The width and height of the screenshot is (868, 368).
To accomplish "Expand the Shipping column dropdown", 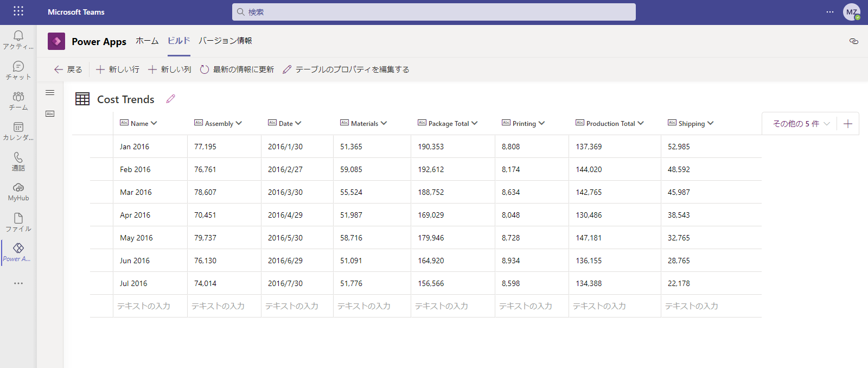I will (711, 123).
